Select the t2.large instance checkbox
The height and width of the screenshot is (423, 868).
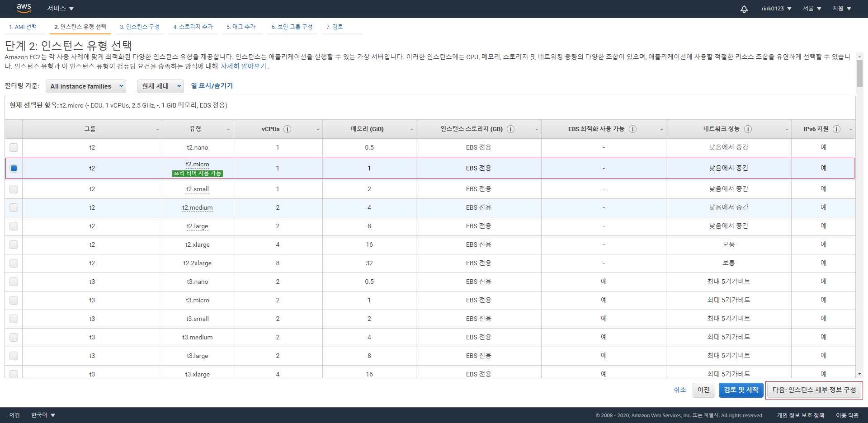coord(14,226)
